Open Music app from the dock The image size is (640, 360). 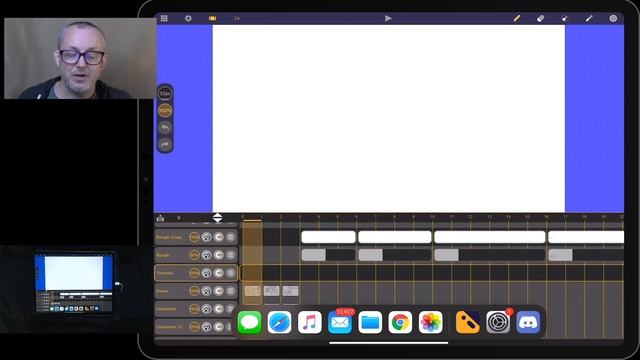(310, 322)
